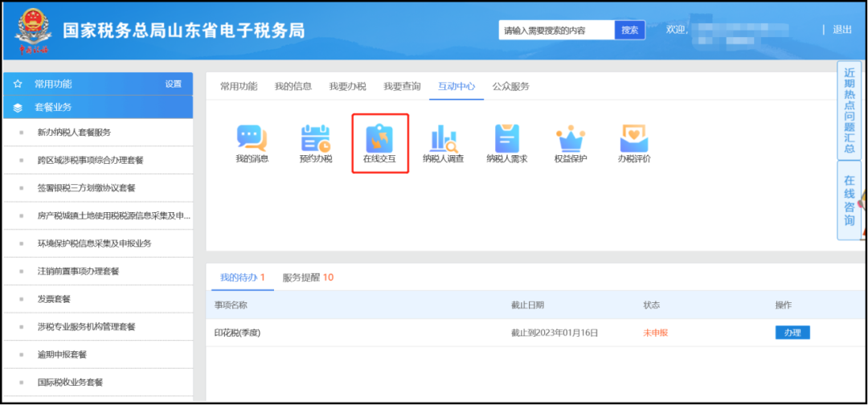Switch to the 我要办税 tab
This screenshot has height=405, width=868.
[348, 86]
